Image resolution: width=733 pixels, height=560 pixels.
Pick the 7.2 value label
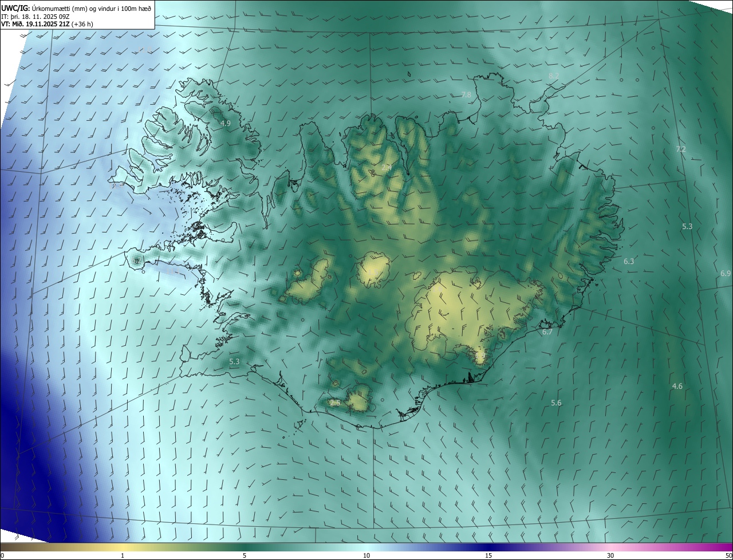pos(681,149)
